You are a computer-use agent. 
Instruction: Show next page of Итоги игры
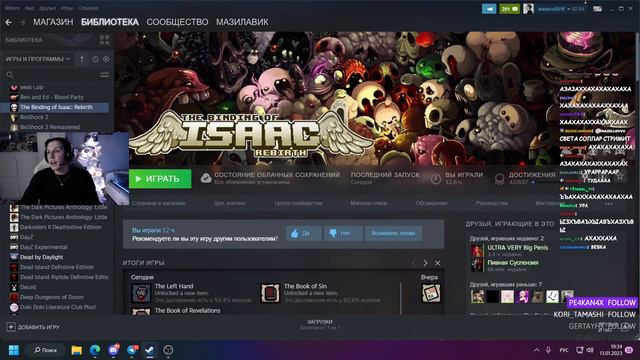425,263
